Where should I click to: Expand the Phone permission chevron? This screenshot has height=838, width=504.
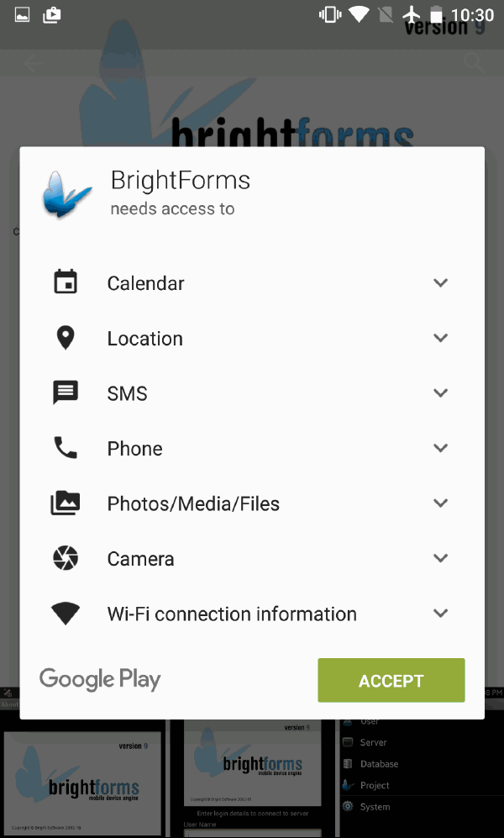(x=440, y=448)
